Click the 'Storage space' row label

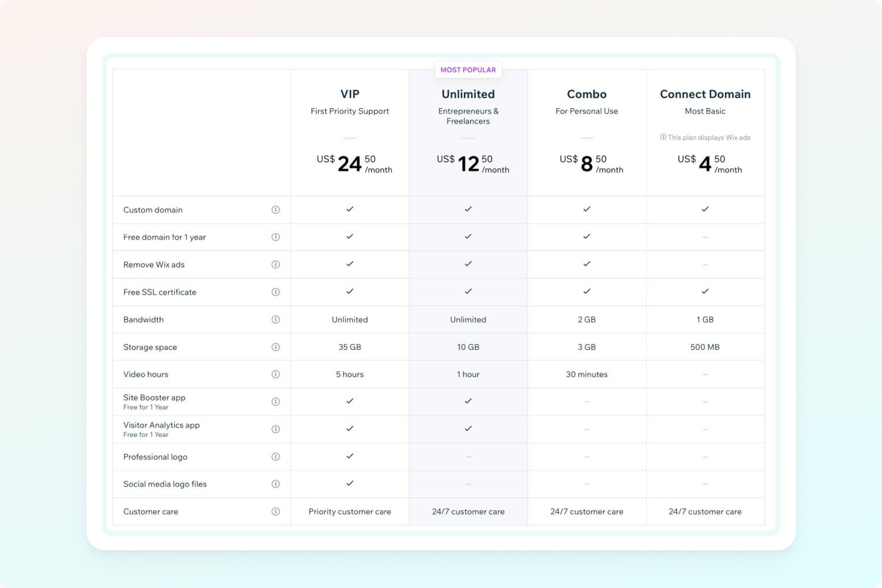(x=150, y=348)
